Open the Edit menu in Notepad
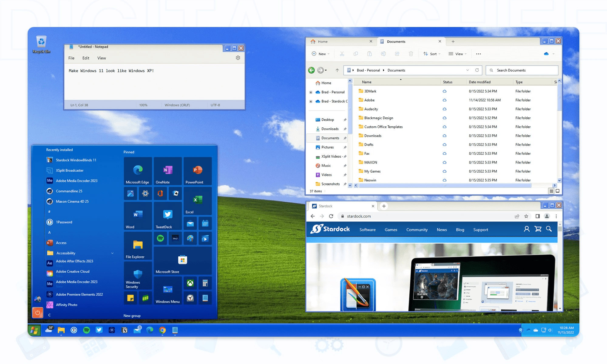The width and height of the screenshot is (607, 364). 86,58
